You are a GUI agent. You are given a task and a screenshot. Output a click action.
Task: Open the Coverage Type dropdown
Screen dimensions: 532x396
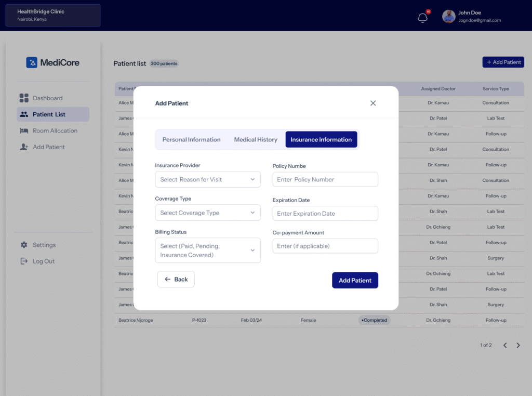click(x=208, y=213)
